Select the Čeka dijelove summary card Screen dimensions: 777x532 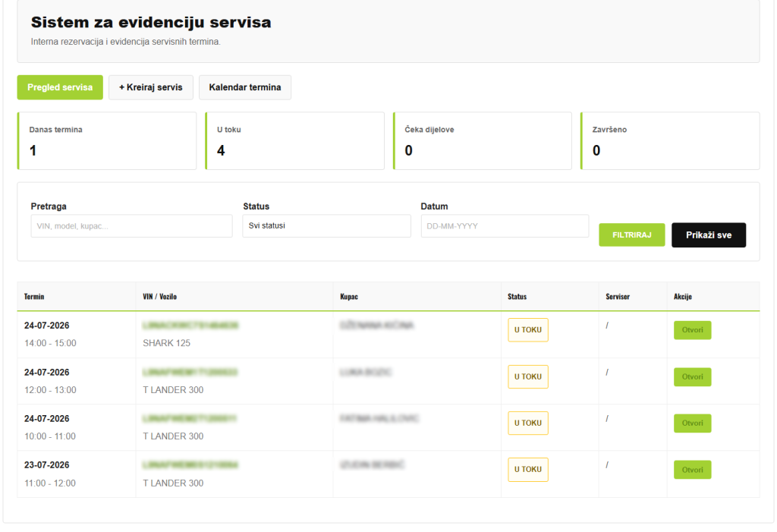(x=483, y=141)
